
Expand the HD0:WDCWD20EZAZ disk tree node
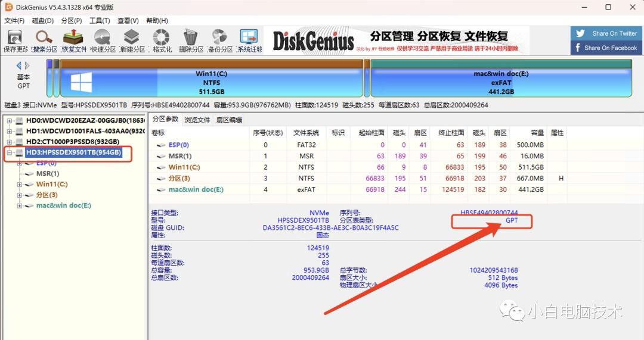coord(10,121)
